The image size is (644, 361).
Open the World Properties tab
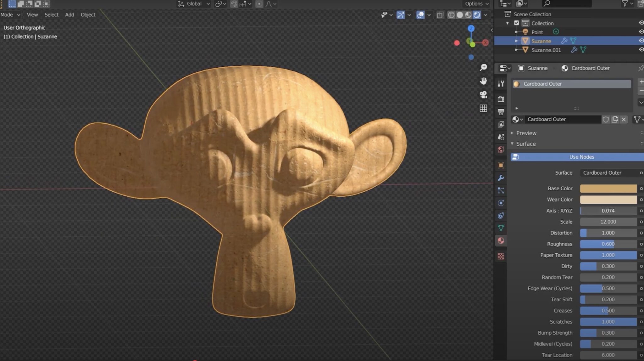point(501,150)
